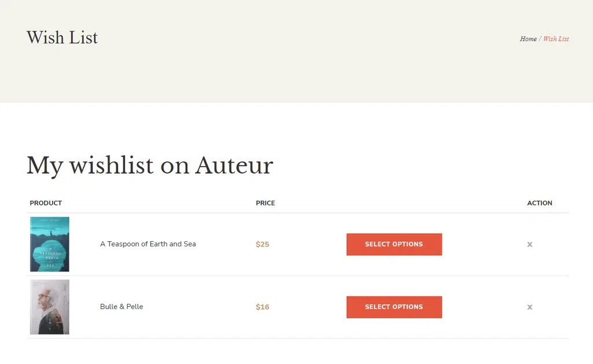593x364 pixels.
Task: Open the Bulle & Pelle book cover thumbnail
Action: [x=50, y=307]
